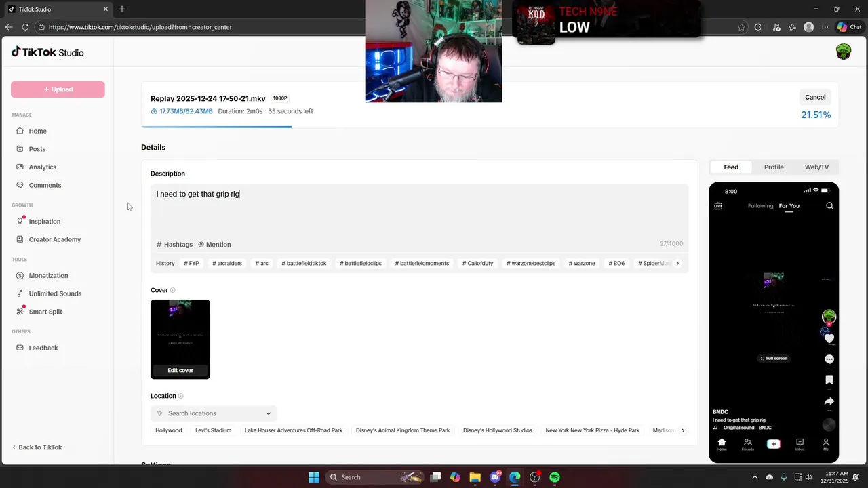The width and height of the screenshot is (868, 488).
Task: Refresh the browser page
Action: tap(25, 27)
